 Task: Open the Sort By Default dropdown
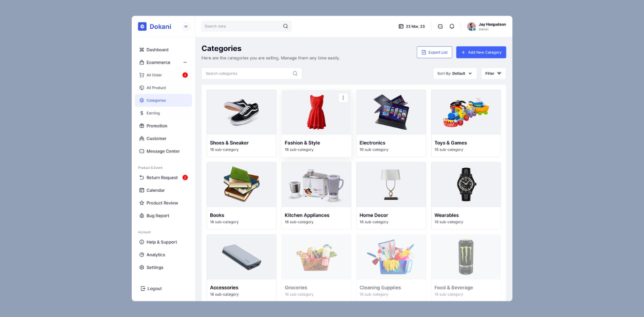click(x=455, y=73)
